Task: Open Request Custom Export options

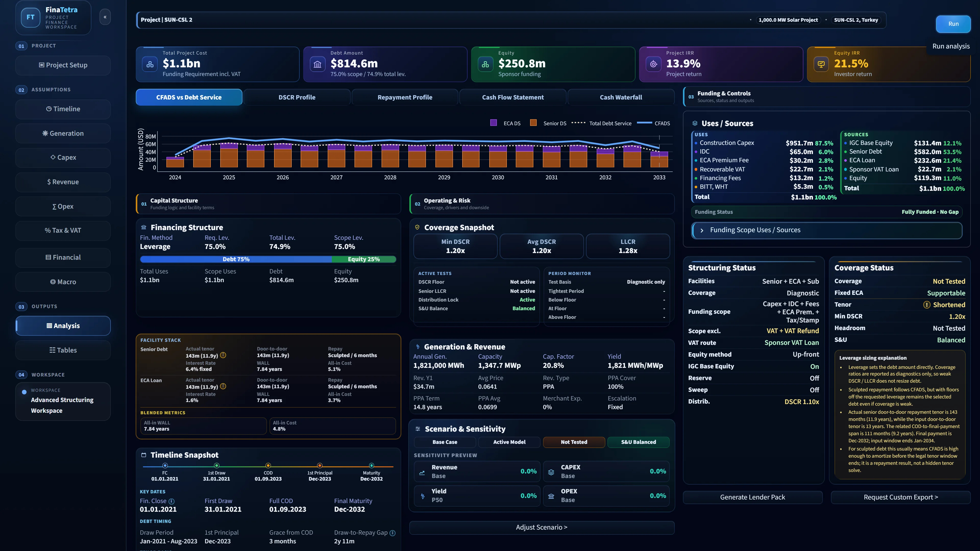Action: tap(900, 497)
